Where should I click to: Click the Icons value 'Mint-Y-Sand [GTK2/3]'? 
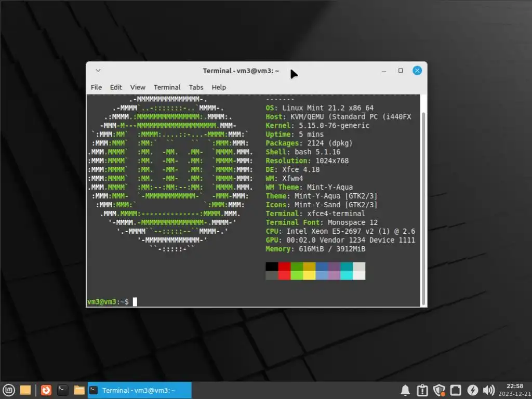(336, 205)
